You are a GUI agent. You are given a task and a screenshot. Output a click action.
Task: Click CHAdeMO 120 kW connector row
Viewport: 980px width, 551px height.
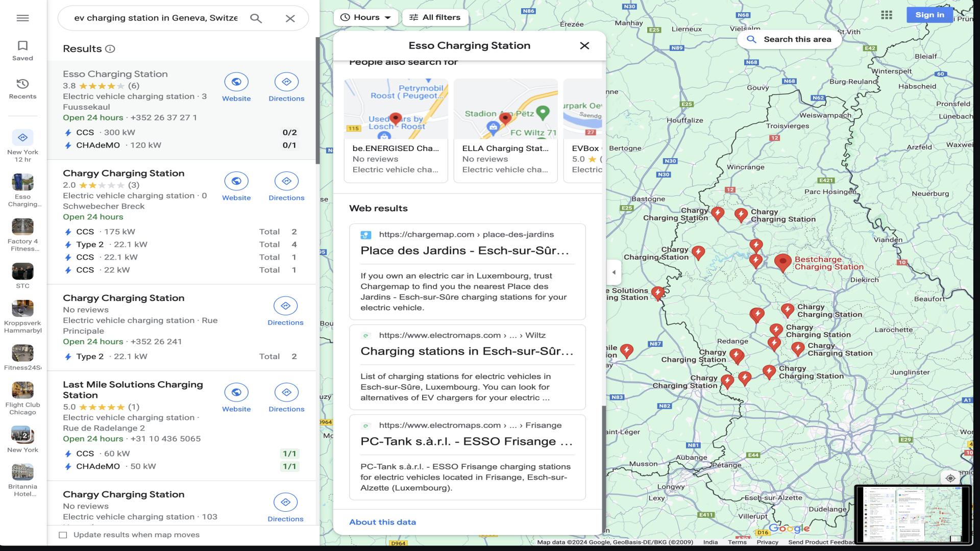181,145
